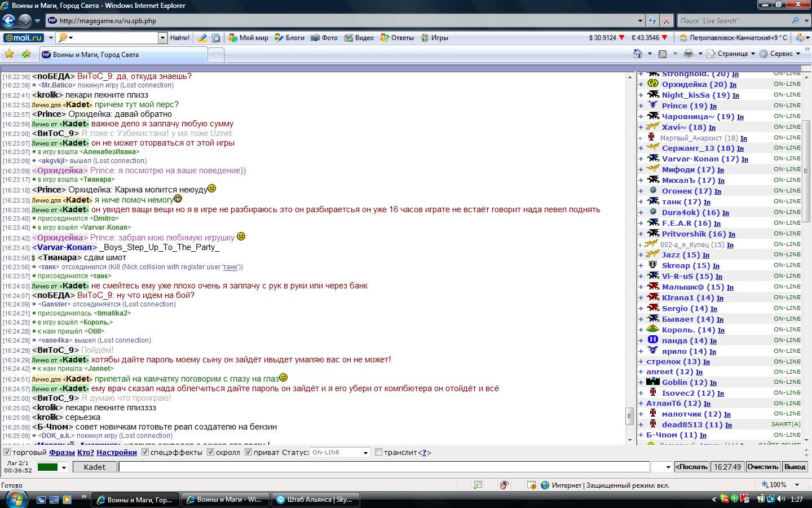Expand the plus next to Prince (19)

pyautogui.click(x=641, y=106)
